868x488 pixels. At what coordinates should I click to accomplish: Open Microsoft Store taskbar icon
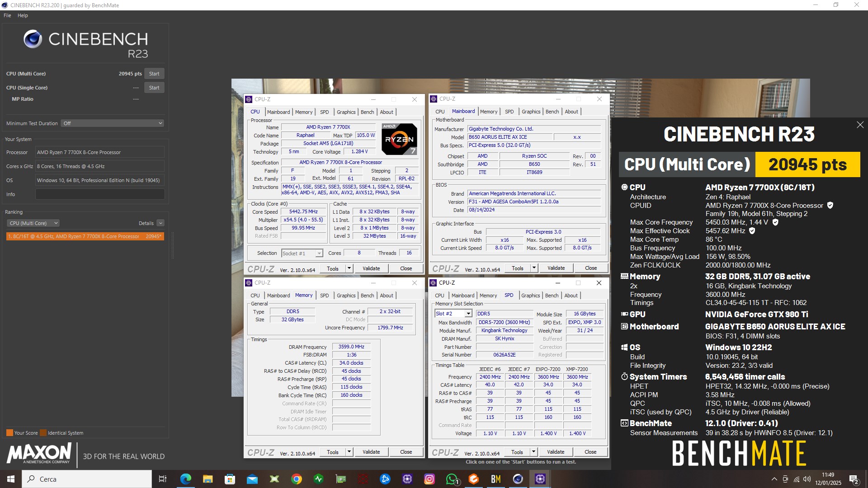[230, 479]
